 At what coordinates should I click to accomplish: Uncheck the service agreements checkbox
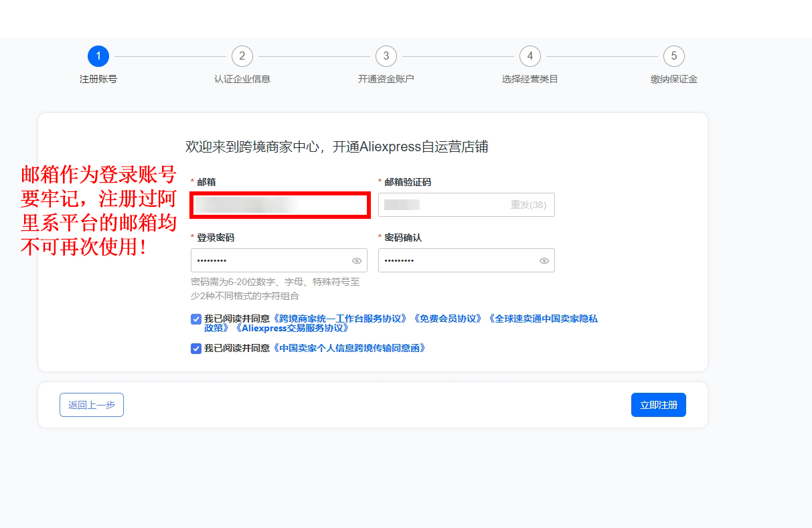tap(196, 319)
